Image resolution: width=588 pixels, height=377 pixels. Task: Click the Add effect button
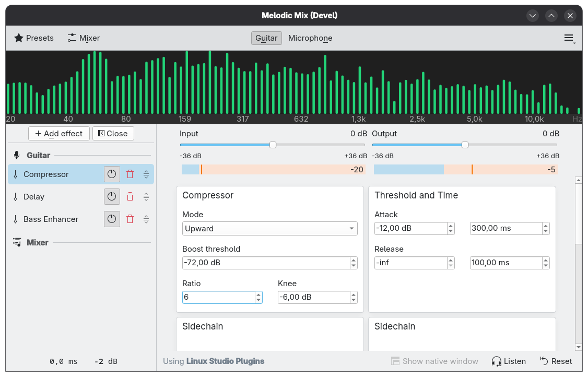click(x=59, y=134)
